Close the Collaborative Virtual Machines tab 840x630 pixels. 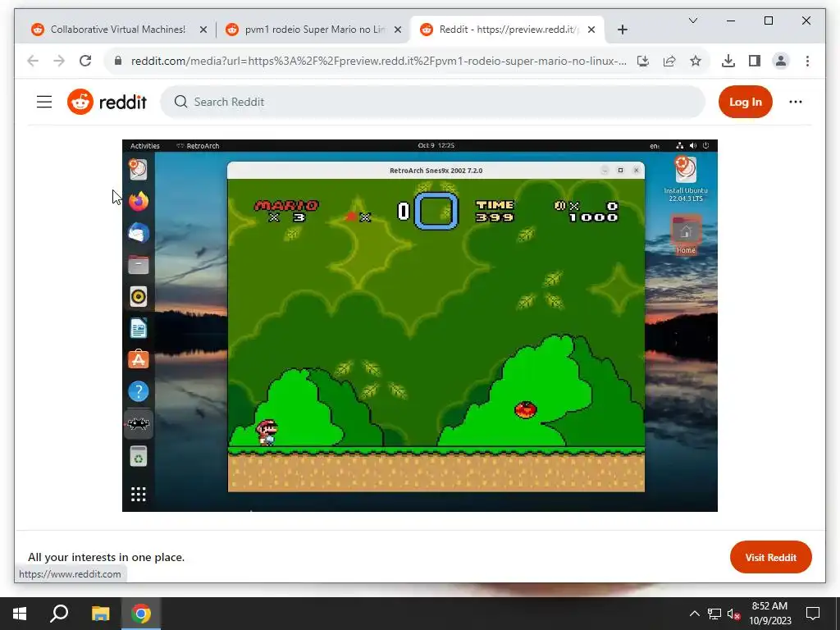[203, 30]
